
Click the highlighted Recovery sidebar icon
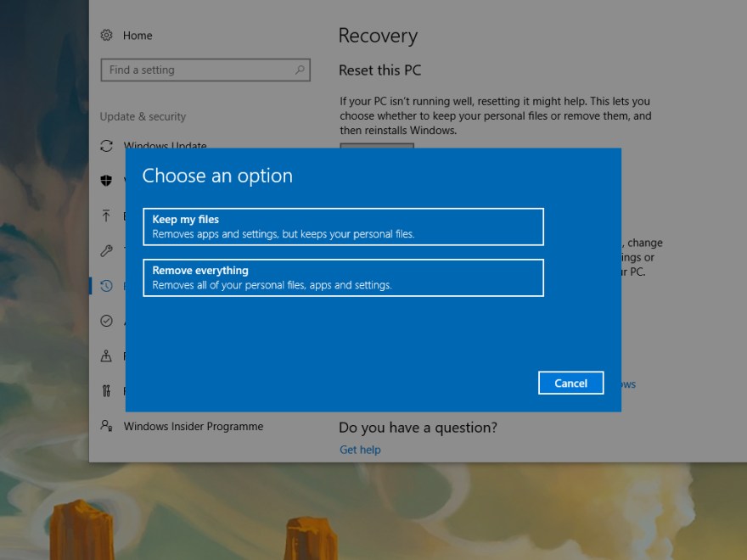(106, 286)
